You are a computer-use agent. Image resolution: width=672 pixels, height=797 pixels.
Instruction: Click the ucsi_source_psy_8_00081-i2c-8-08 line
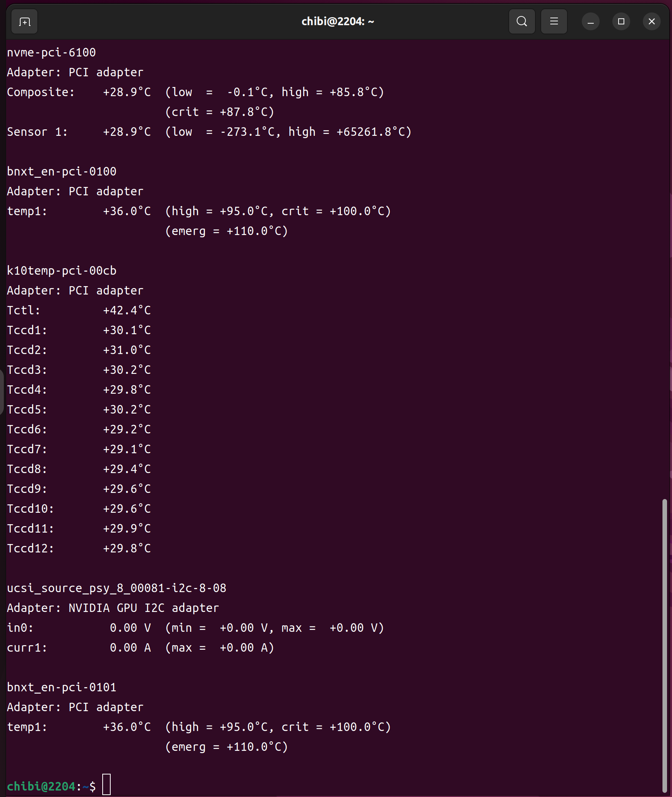pos(116,588)
